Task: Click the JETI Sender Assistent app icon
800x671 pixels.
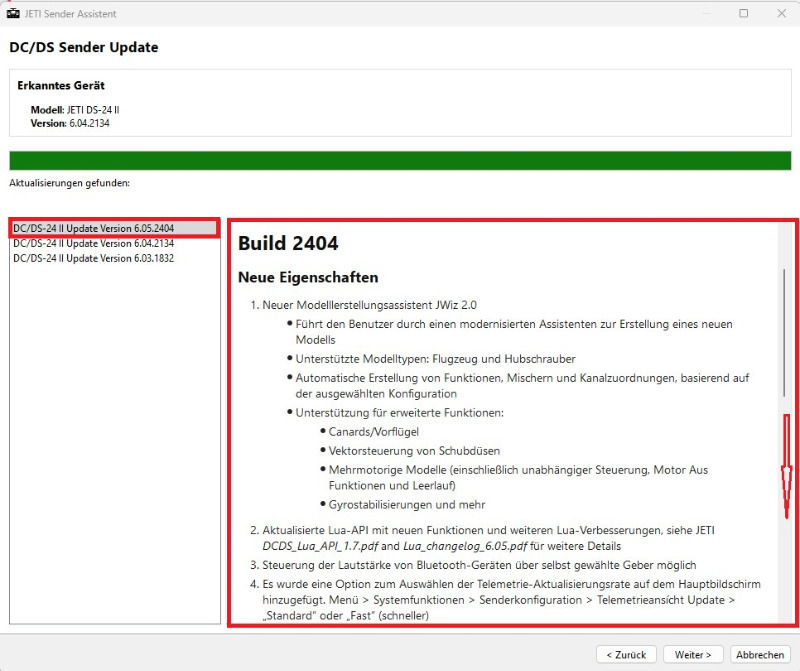Action: pos(13,13)
